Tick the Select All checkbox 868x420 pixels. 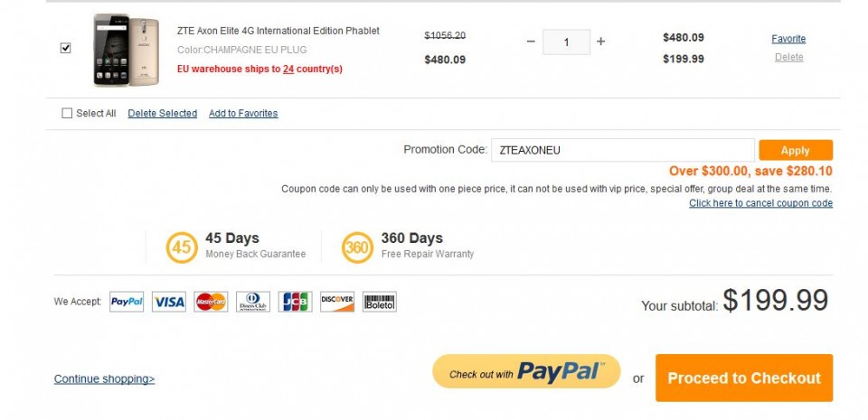click(67, 114)
